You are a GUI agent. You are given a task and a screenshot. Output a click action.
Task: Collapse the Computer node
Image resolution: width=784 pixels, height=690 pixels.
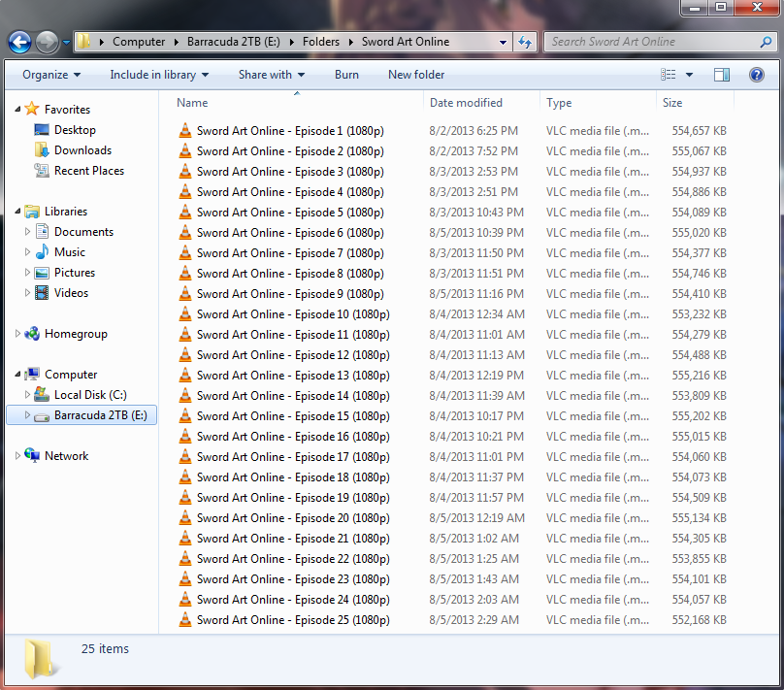[x=17, y=374]
